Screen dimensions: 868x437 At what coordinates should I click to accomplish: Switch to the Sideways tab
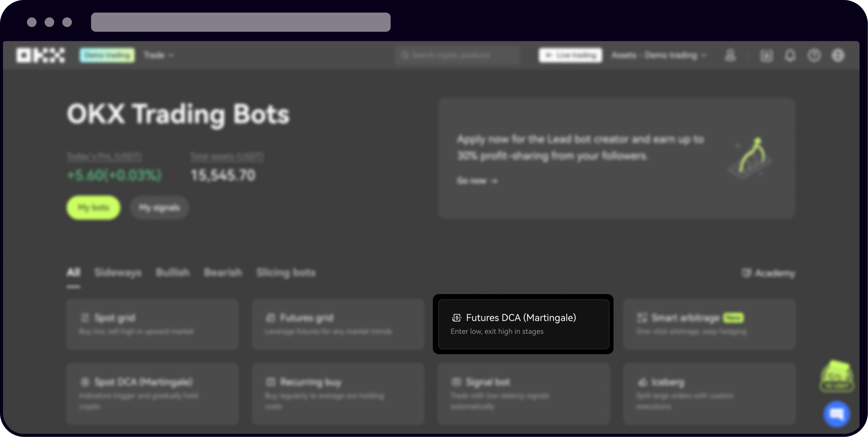[x=118, y=273]
